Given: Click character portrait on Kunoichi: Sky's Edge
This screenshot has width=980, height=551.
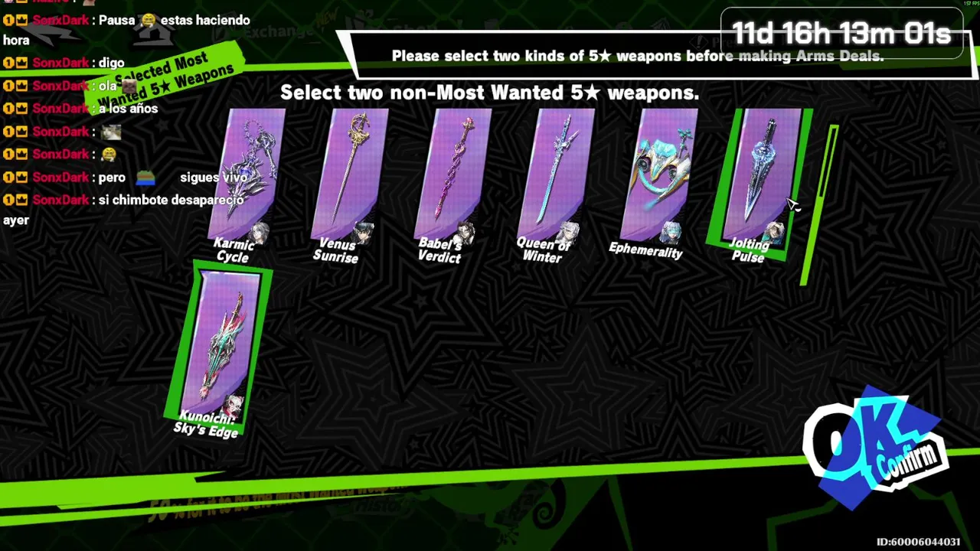Looking at the screenshot, I should [x=231, y=406].
